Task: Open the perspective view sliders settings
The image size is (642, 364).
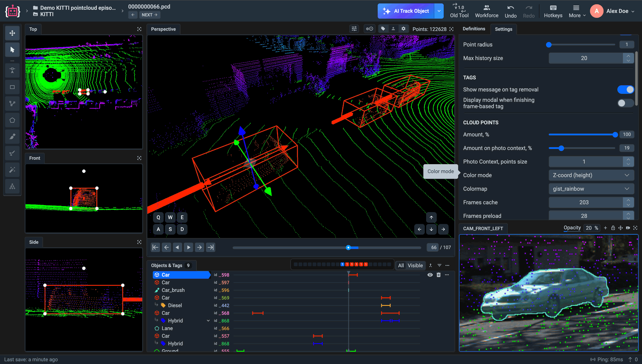Action: tap(354, 29)
